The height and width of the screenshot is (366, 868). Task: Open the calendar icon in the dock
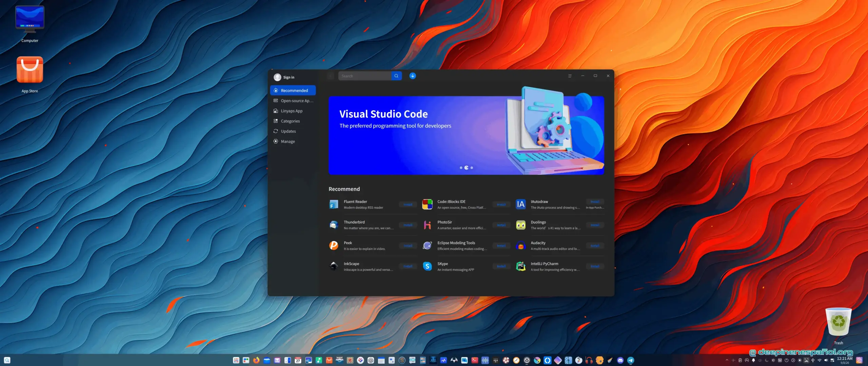pos(298,360)
